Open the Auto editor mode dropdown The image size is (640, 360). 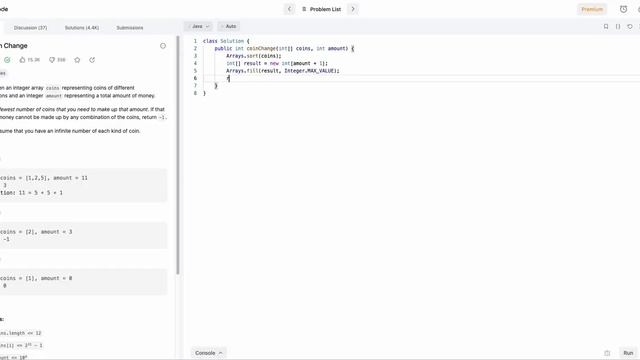229,26
